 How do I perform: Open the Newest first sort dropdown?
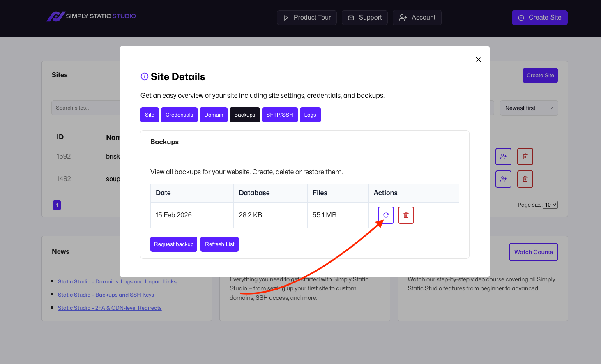[x=529, y=108]
